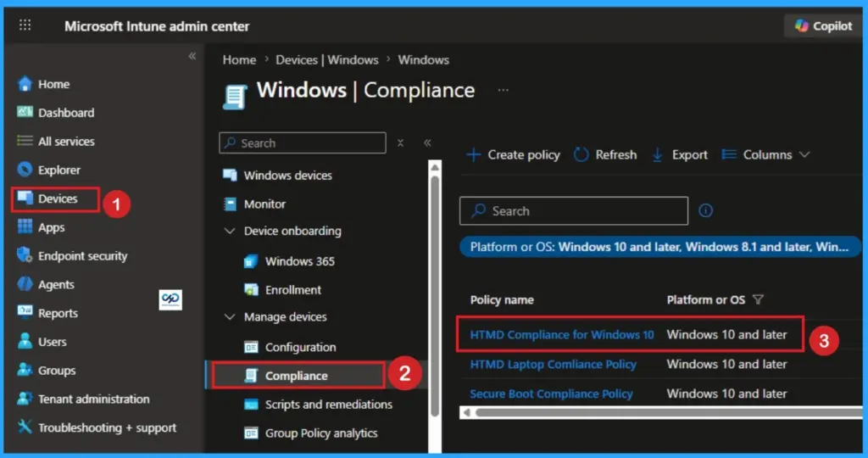Open Copilot in the header bar
The width and height of the screenshot is (868, 458).
tap(823, 26)
